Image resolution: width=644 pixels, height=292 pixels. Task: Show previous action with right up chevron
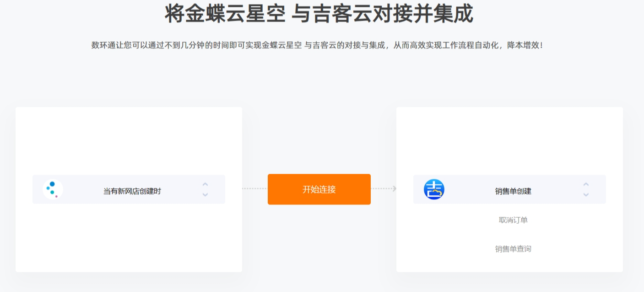pyautogui.click(x=586, y=184)
